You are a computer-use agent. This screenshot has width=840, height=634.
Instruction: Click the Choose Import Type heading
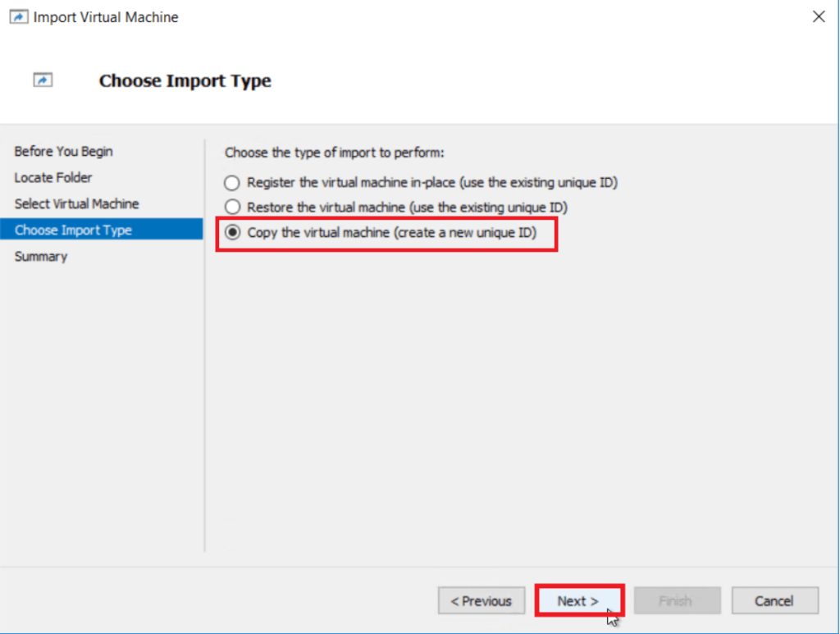click(x=184, y=81)
